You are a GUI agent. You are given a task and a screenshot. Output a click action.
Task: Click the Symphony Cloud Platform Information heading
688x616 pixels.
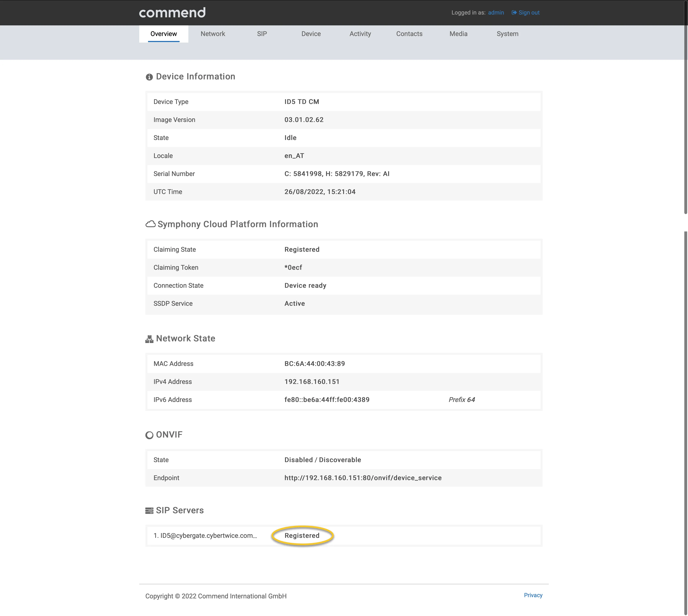[237, 224]
